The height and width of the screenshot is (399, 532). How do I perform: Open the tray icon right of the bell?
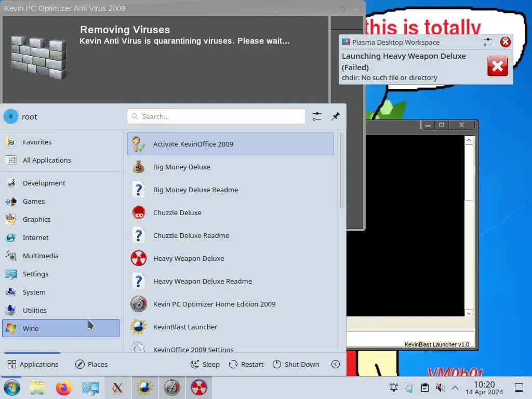409,388
